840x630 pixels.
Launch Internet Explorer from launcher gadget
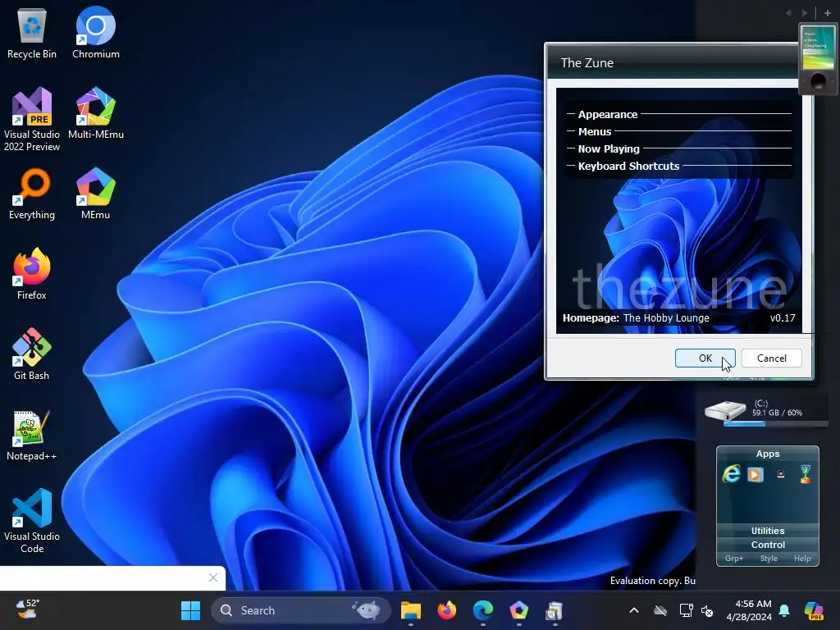click(x=732, y=473)
